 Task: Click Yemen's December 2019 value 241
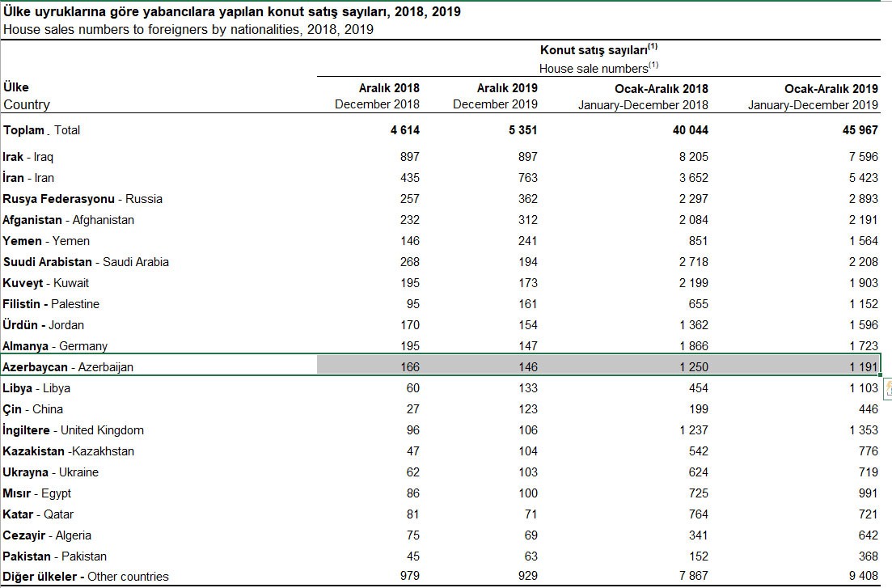[x=526, y=241]
